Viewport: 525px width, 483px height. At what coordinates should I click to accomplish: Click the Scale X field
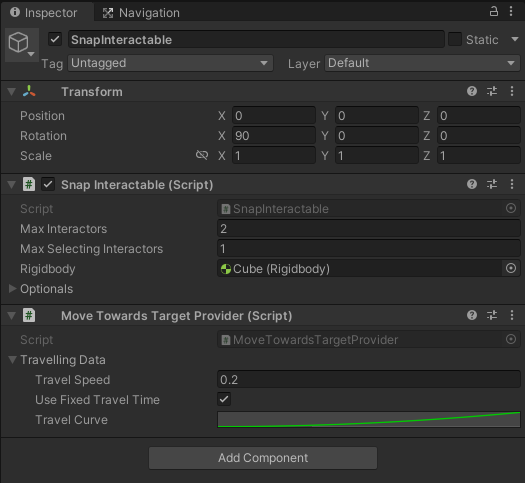274,156
